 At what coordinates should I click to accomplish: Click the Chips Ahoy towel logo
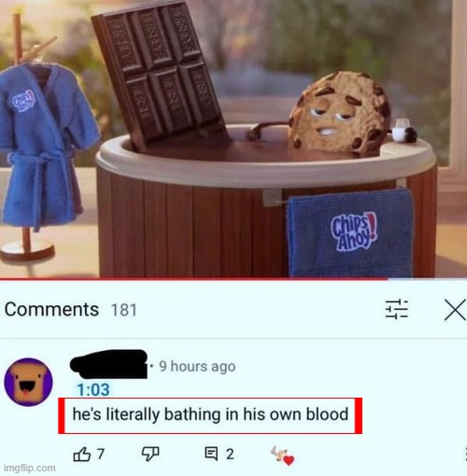355,232
